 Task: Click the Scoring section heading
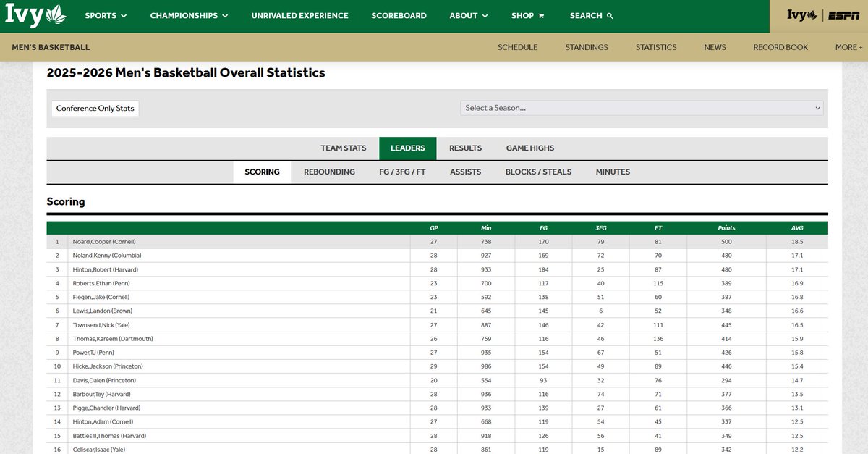(66, 202)
